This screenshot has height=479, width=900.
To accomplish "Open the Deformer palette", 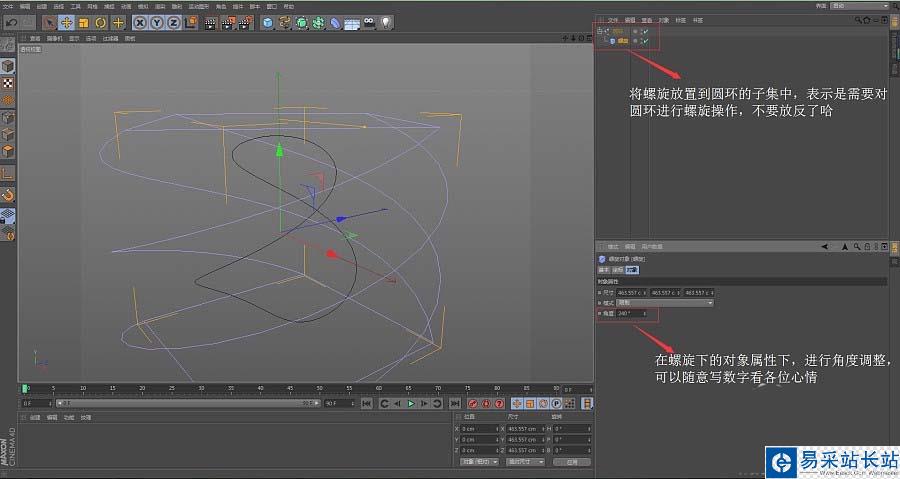I will (x=335, y=23).
